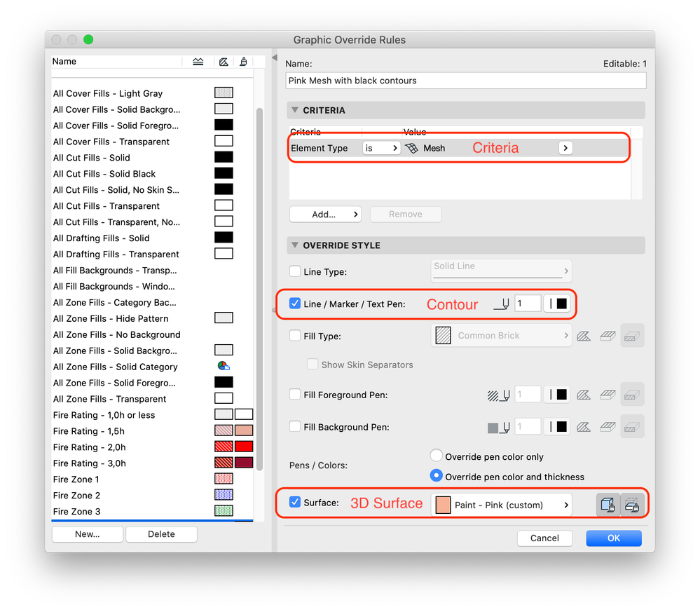This screenshot has height=612, width=700.
Task: Select cut fill icon in Fill Background Pen row
Action: point(632,428)
